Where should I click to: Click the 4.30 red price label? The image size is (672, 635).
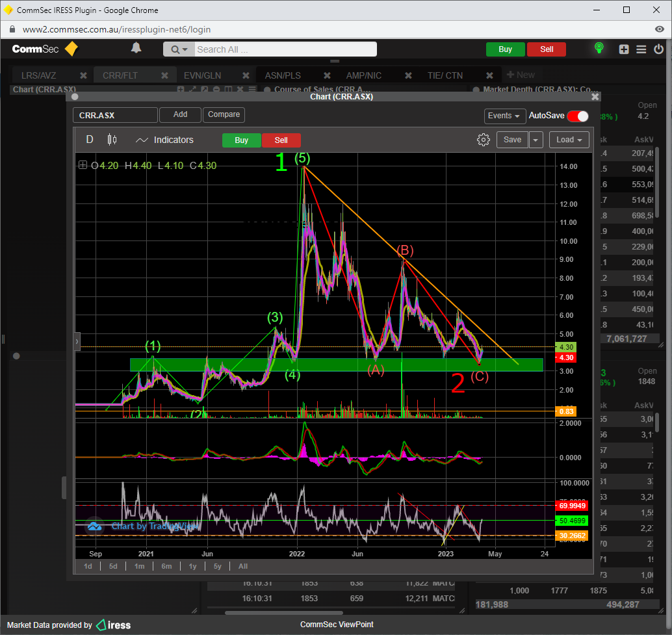[x=566, y=357]
